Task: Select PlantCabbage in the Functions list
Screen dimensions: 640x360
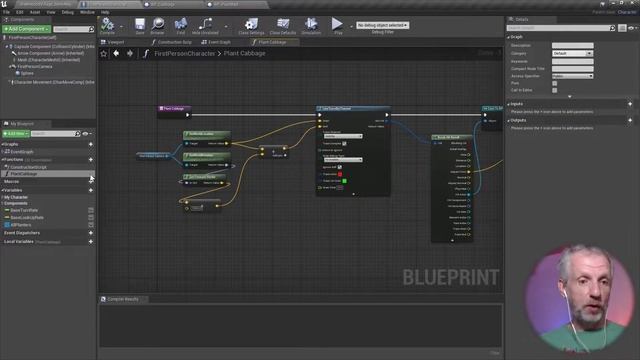Action: 48,174
